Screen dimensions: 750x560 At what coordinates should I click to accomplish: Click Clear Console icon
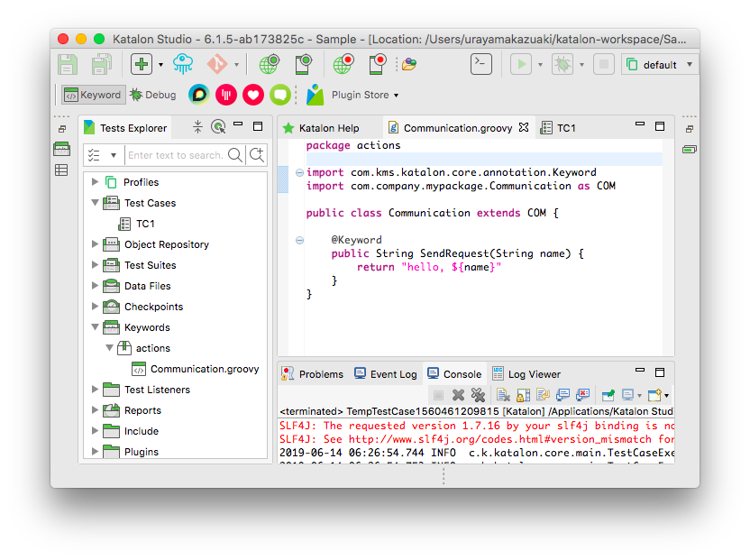[503, 395]
